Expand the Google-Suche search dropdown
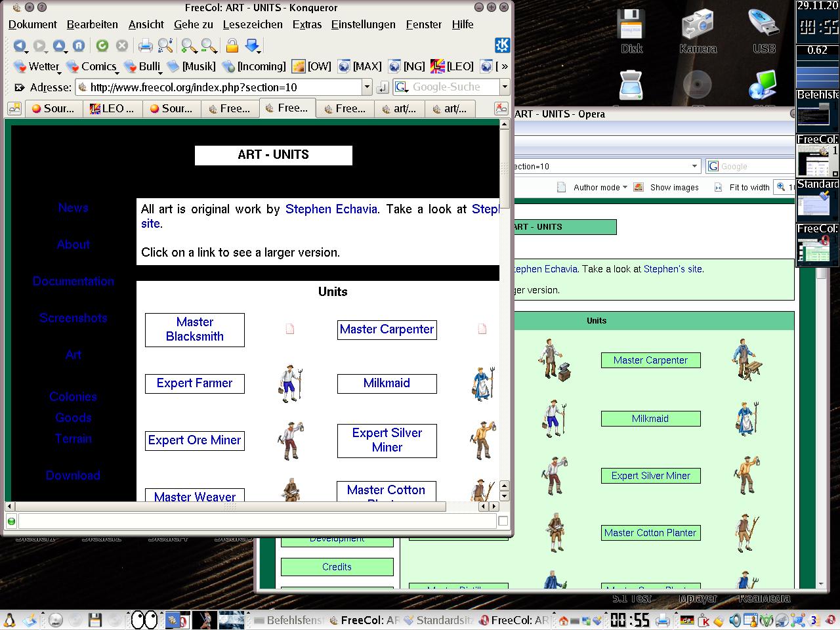The height and width of the screenshot is (630, 840). tap(505, 87)
